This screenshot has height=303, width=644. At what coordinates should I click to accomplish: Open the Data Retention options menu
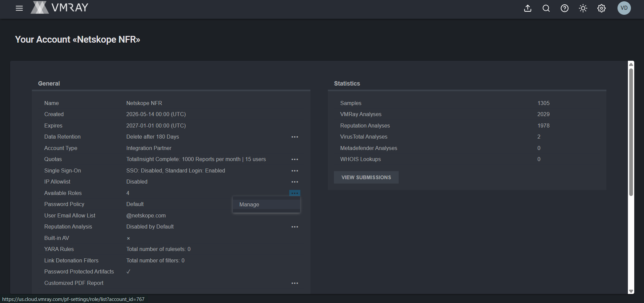coord(295,137)
